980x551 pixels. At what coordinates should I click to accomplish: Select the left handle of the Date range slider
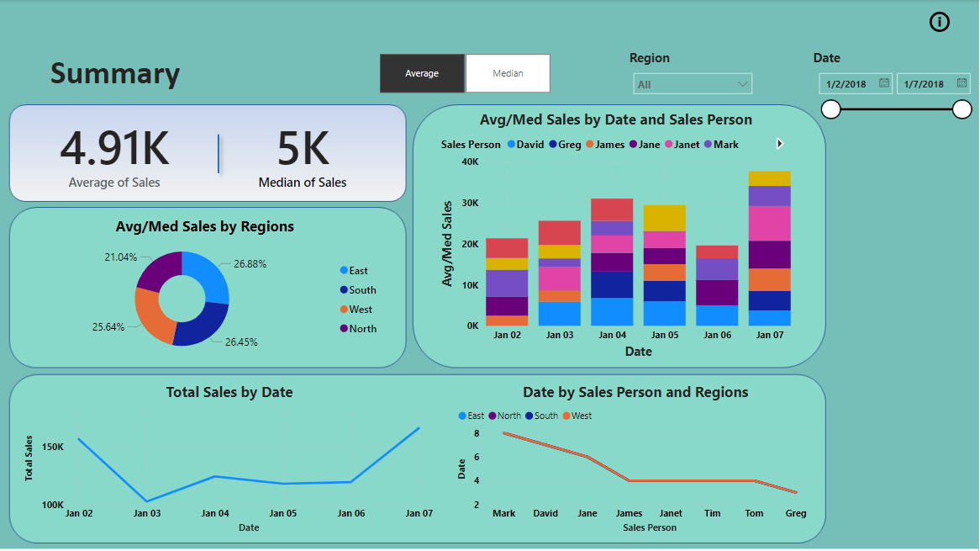[x=830, y=109]
